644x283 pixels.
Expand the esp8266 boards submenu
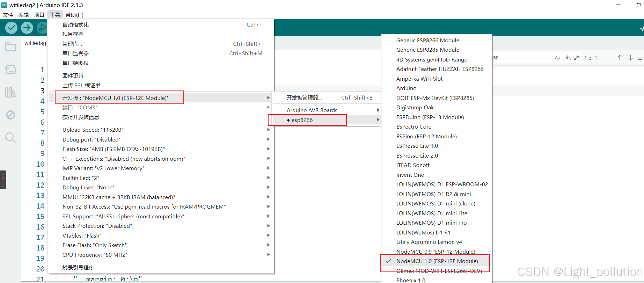point(326,120)
